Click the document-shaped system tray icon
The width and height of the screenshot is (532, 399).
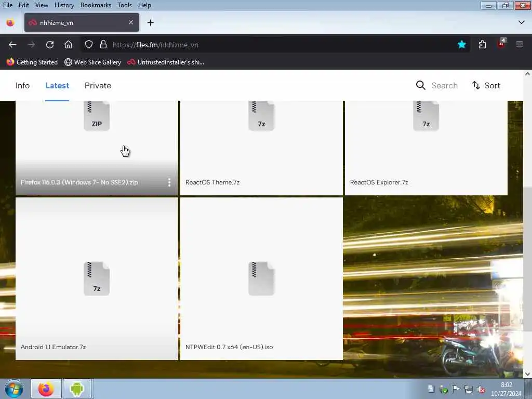coord(431,389)
